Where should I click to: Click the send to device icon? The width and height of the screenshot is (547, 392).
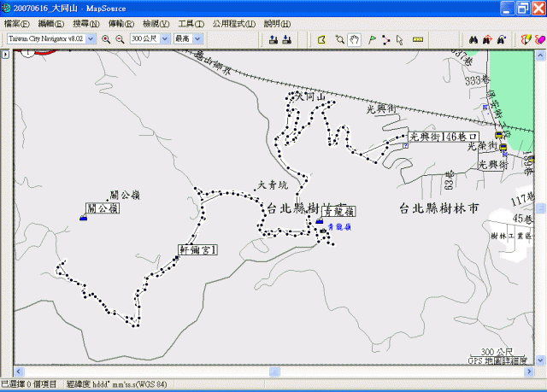(273, 39)
